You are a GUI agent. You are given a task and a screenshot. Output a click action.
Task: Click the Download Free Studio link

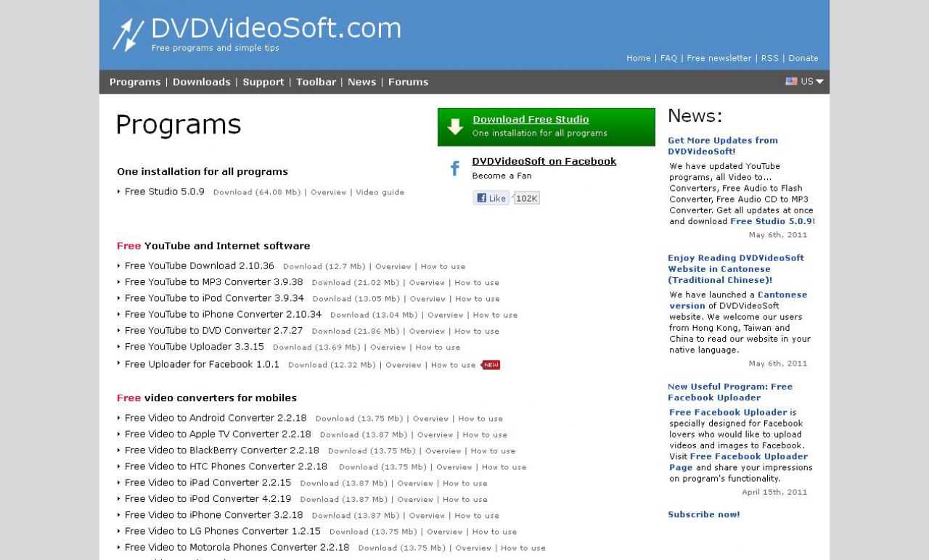pyautogui.click(x=531, y=120)
